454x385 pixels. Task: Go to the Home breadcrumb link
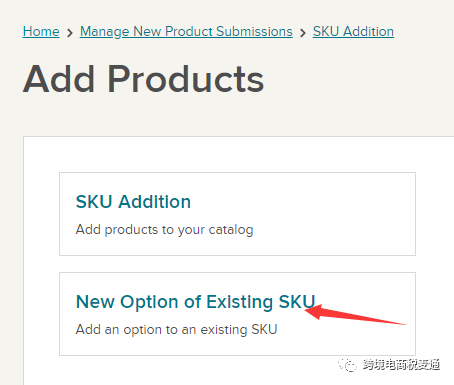[41, 32]
